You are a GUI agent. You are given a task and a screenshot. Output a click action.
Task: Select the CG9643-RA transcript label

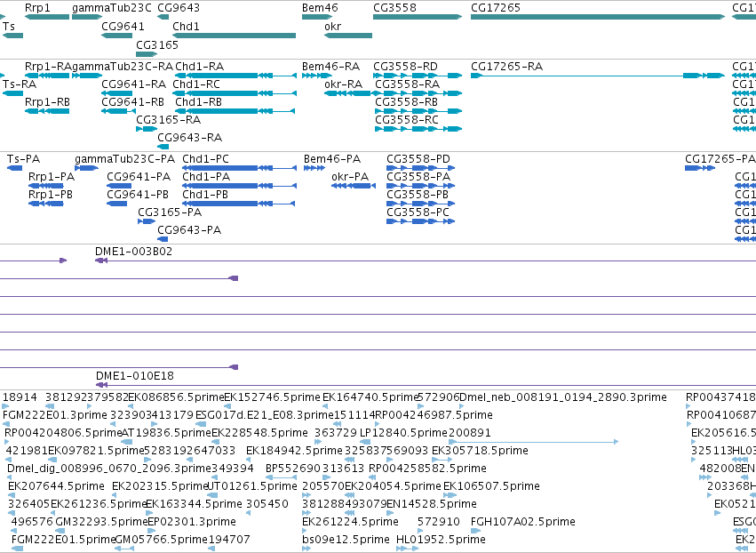(x=190, y=138)
